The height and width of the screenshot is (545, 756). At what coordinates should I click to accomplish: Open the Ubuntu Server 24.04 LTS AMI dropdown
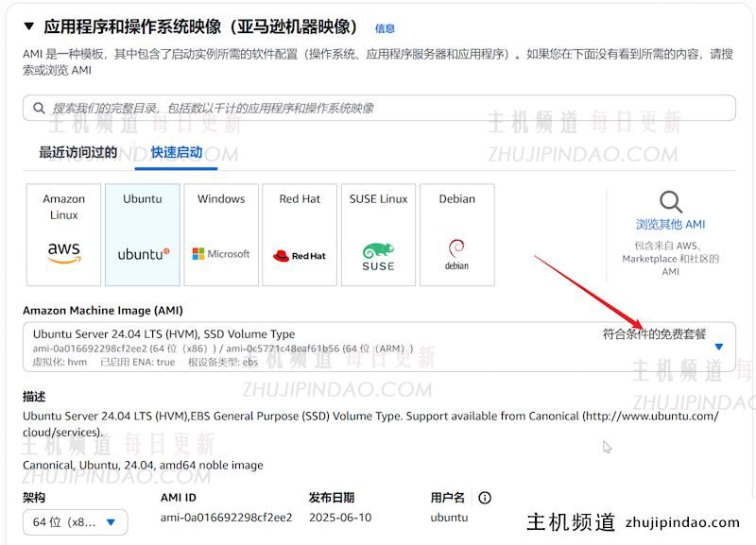[x=379, y=347]
